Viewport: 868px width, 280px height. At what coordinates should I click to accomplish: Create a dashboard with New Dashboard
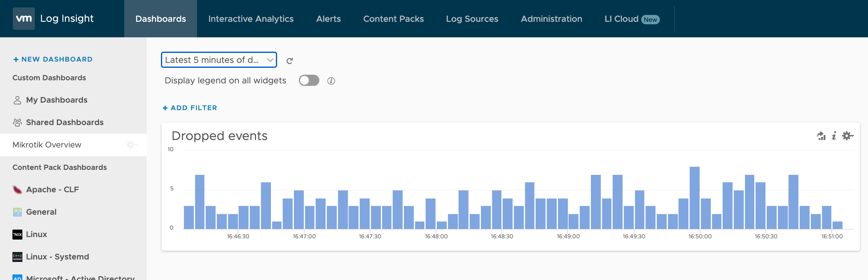pyautogui.click(x=53, y=59)
